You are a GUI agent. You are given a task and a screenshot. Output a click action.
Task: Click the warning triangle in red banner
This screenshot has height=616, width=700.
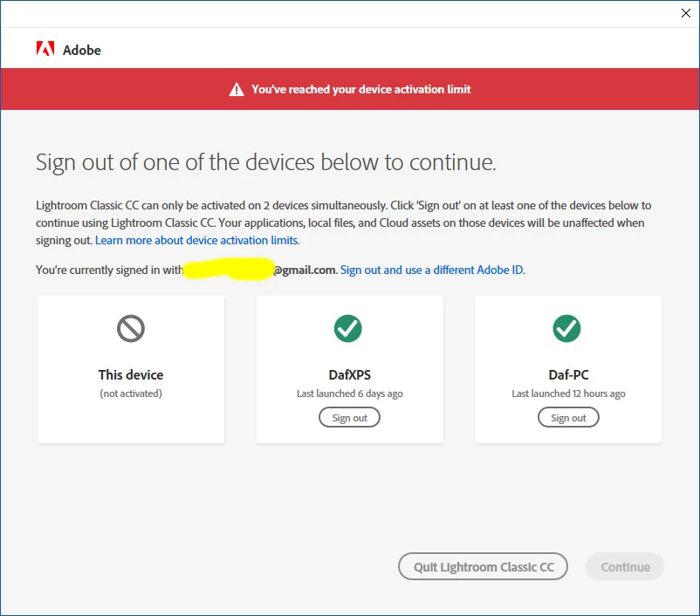[237, 89]
